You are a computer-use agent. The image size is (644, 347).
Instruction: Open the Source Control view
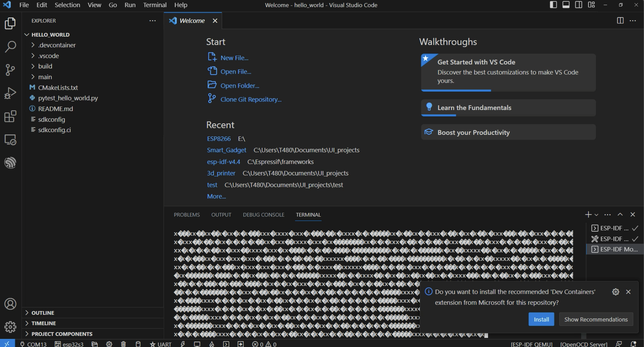tap(10, 70)
